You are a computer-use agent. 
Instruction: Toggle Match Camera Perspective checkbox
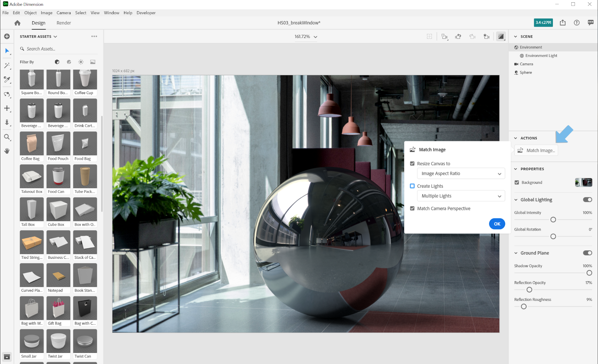click(x=413, y=208)
